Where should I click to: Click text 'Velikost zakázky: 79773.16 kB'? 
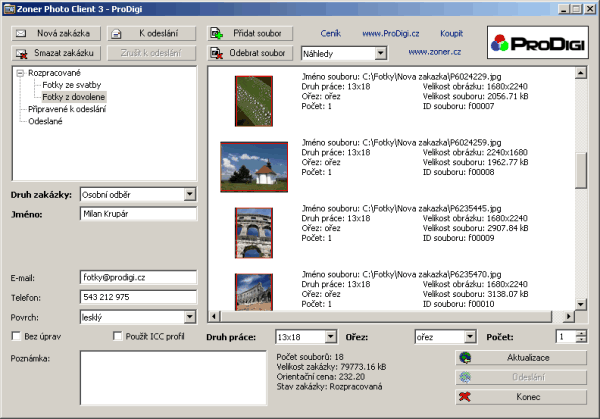[331, 367]
